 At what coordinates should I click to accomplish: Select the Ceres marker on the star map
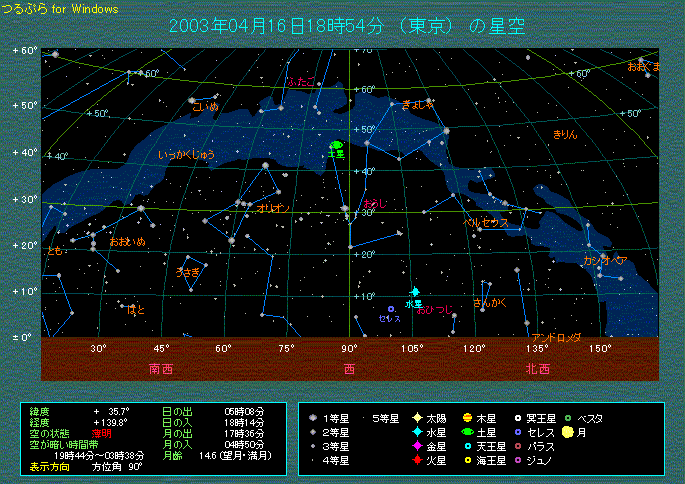(x=391, y=309)
